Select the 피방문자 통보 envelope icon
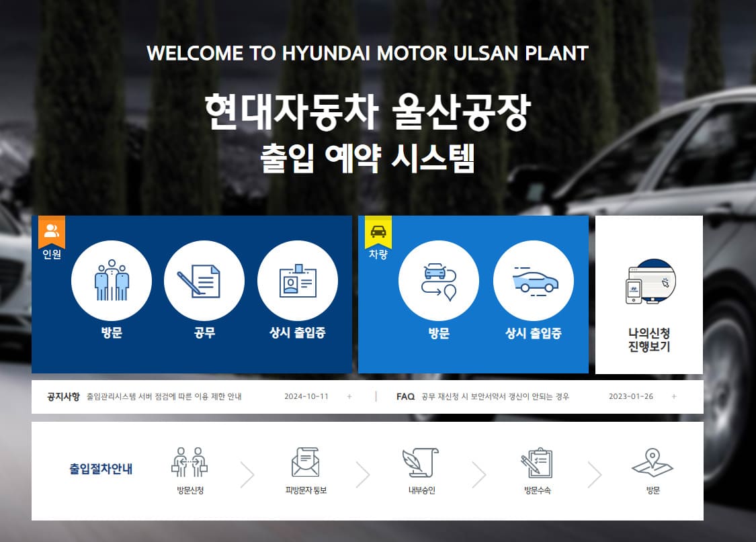 click(x=304, y=461)
